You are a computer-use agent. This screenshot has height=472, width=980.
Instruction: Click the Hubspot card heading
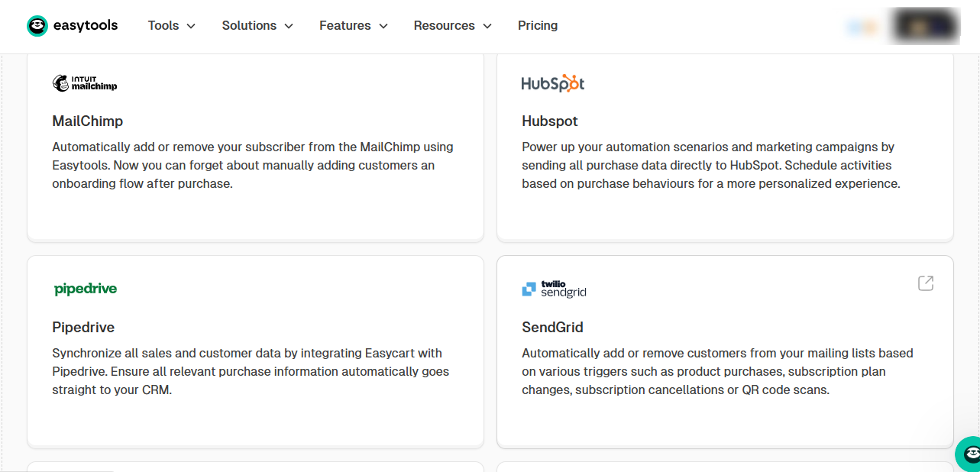tap(548, 121)
